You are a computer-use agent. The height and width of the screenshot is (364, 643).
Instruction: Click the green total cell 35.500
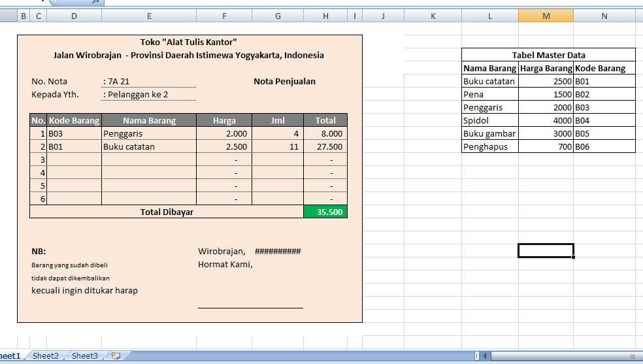325,212
